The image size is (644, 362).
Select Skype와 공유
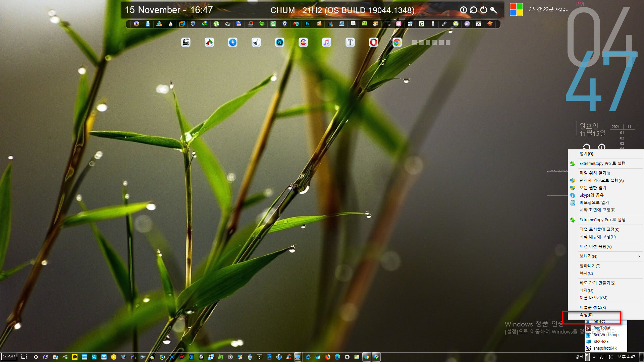tap(606, 195)
